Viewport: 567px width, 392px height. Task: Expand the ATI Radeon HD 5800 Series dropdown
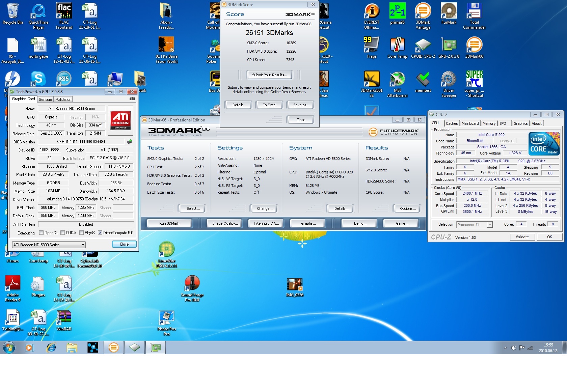(x=82, y=245)
